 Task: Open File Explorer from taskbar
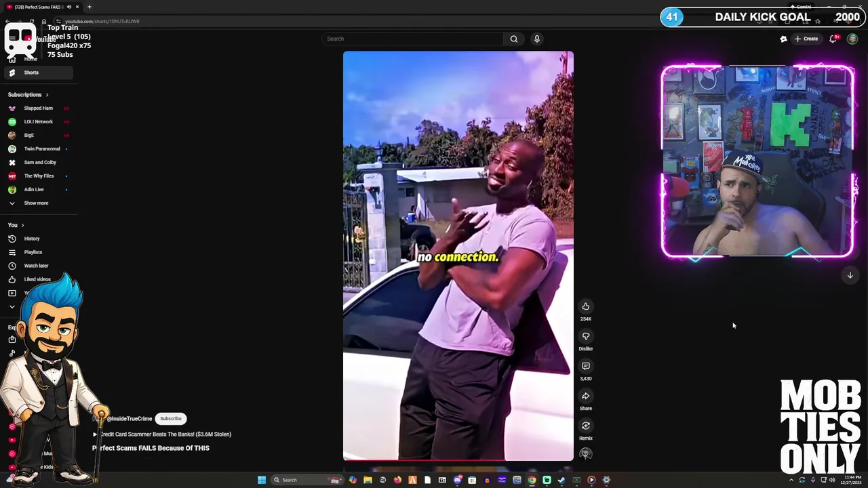tap(368, 480)
